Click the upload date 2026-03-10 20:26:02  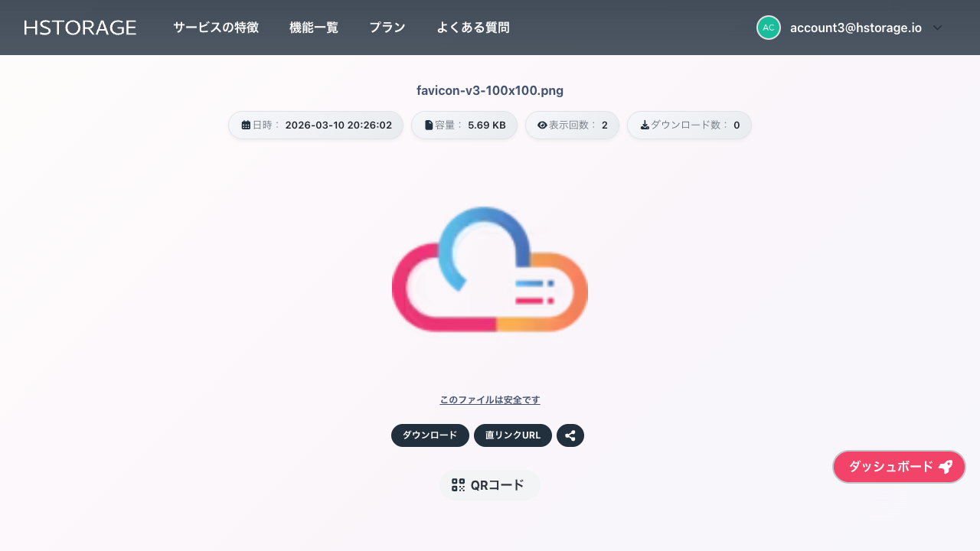pyautogui.click(x=338, y=125)
